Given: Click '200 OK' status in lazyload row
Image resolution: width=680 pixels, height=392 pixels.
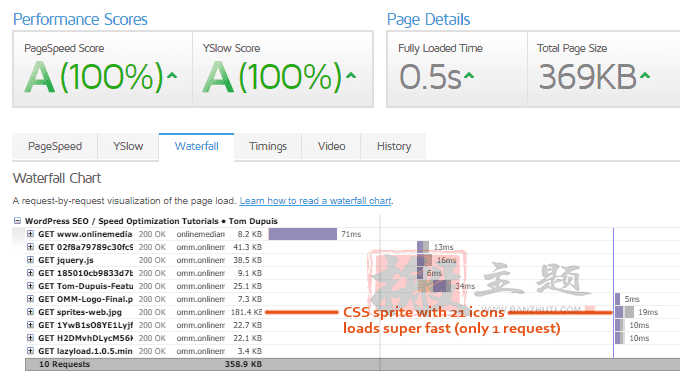Looking at the screenshot, I should [x=152, y=351].
